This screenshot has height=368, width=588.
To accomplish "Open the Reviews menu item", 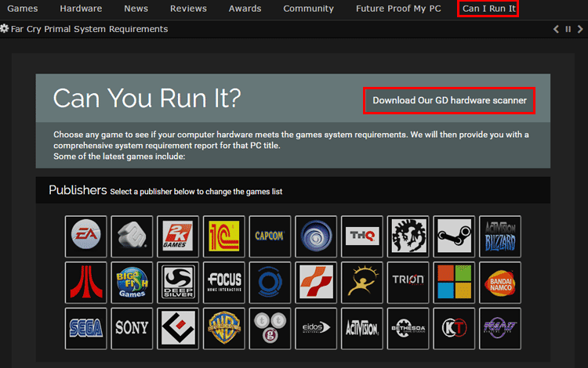I will 188,9.
